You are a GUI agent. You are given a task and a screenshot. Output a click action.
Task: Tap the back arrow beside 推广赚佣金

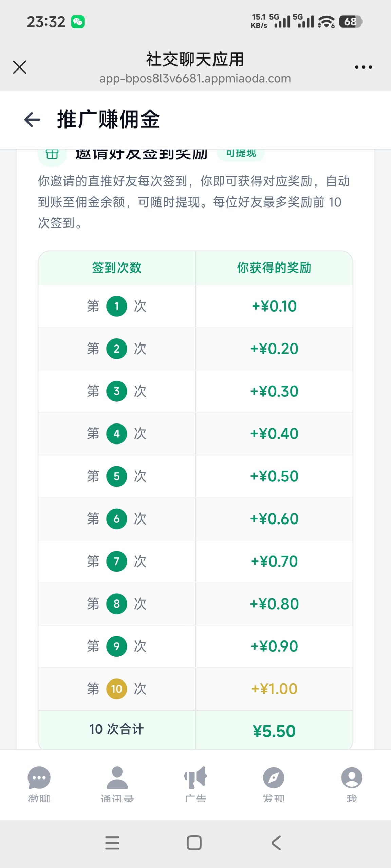pos(32,119)
